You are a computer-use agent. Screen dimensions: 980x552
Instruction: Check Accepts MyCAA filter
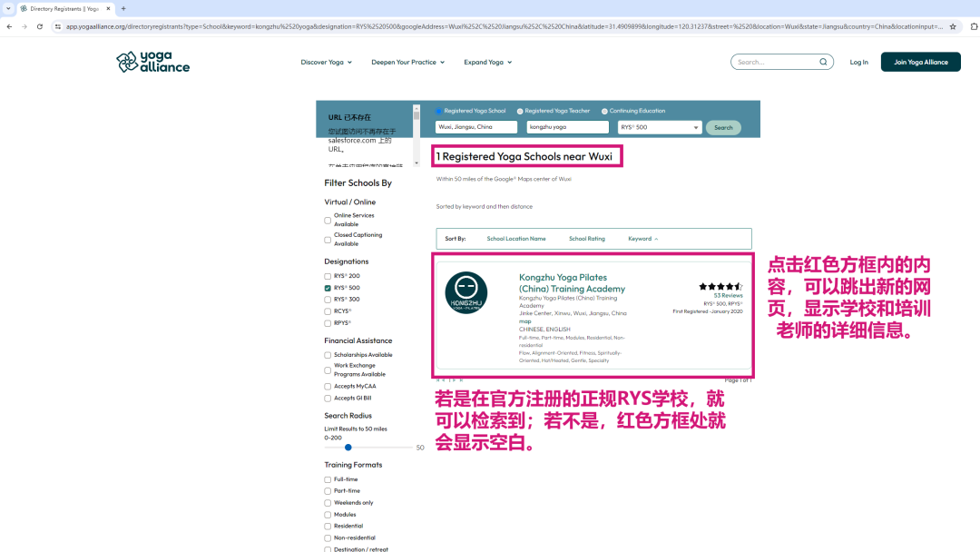click(x=328, y=387)
